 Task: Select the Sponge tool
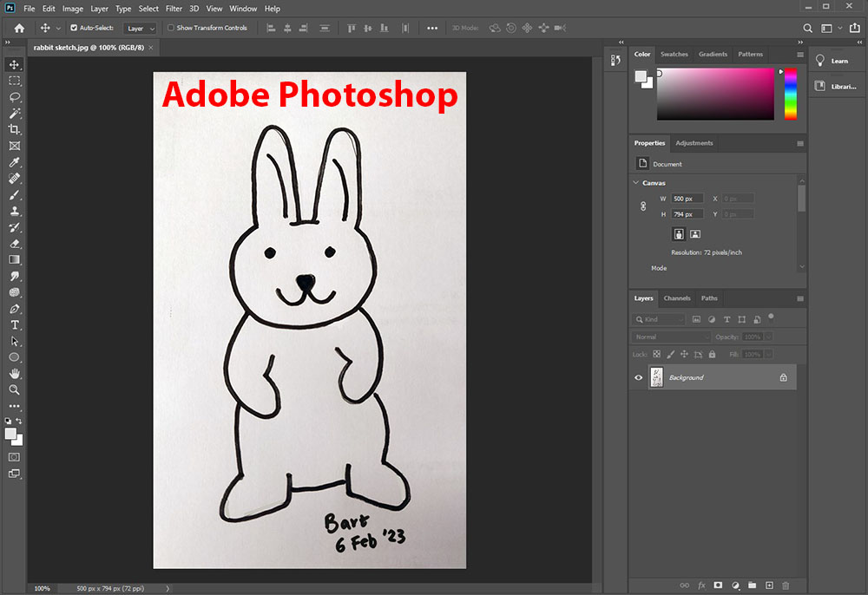pyautogui.click(x=15, y=292)
